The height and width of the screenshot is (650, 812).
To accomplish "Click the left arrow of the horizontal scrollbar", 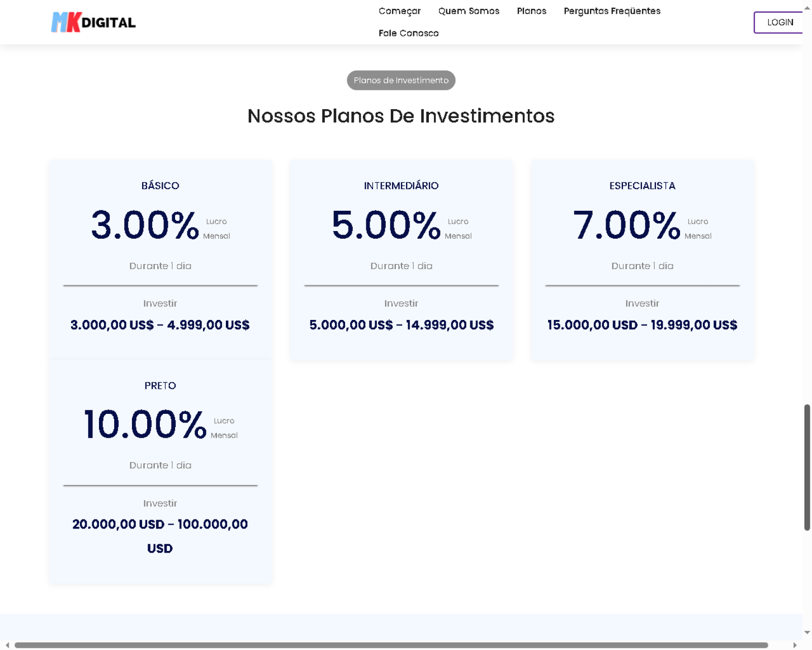I will [x=7, y=645].
